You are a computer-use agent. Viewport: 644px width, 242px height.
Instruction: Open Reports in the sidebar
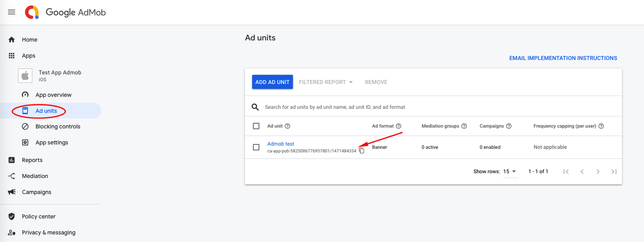tap(32, 160)
